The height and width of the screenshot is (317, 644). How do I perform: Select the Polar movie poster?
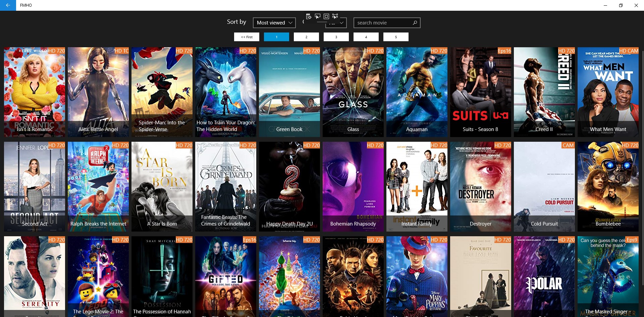pos(544,276)
